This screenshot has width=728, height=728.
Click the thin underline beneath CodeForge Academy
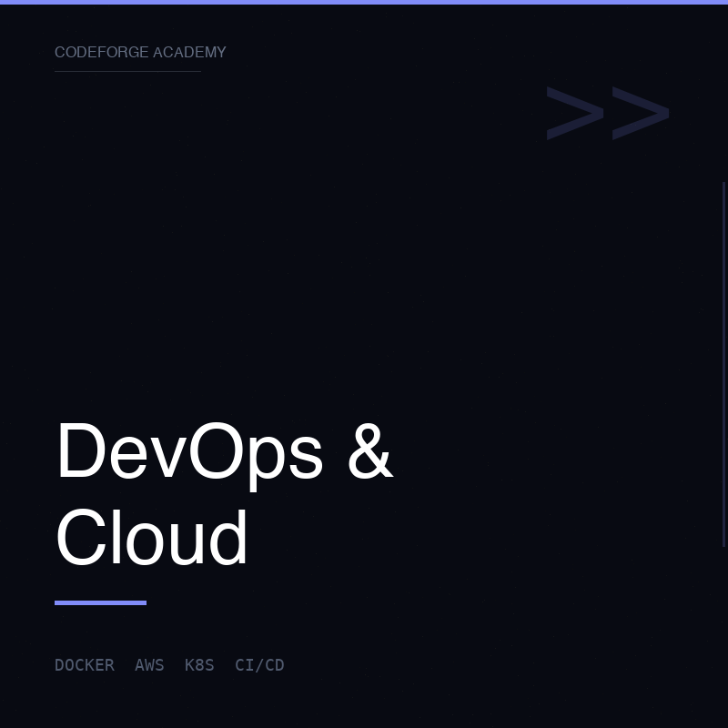click(x=127, y=71)
